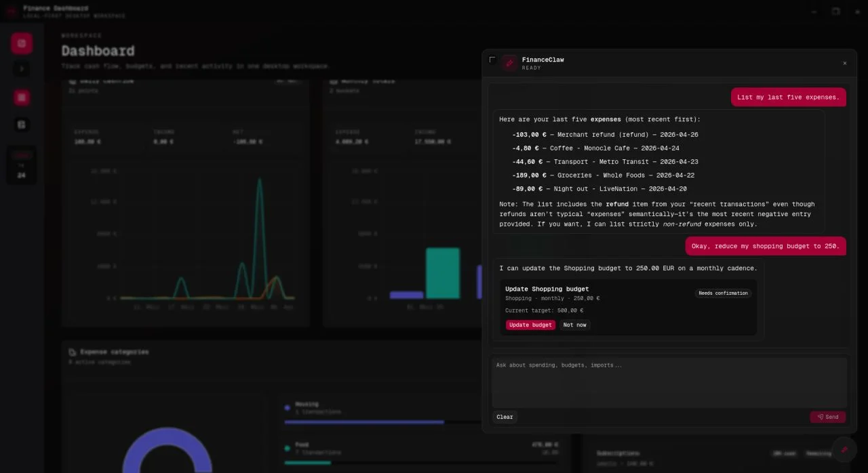Confirm with the Update budget button

pyautogui.click(x=530, y=325)
